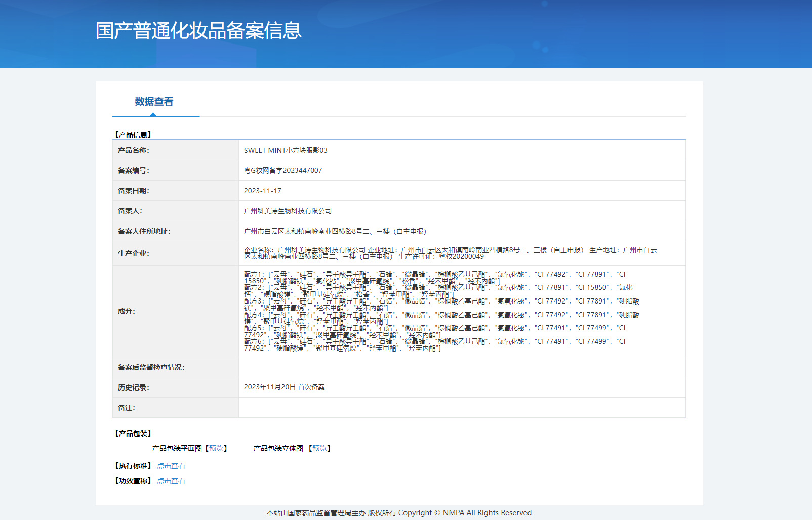Open 执行标准 via 点击查看 link

point(171,466)
